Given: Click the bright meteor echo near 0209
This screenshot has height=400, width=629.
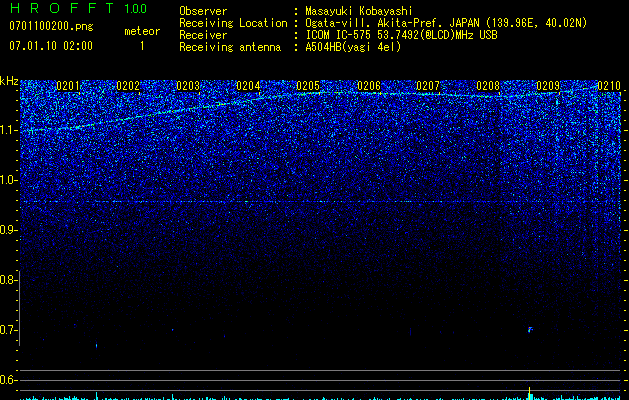Looking at the screenshot, I should tap(530, 330).
